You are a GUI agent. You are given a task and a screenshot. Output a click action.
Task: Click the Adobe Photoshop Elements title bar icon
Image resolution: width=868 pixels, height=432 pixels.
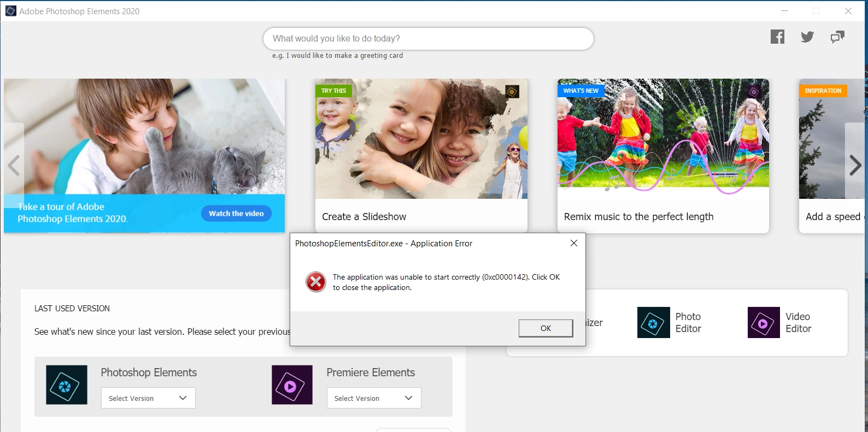(10, 11)
